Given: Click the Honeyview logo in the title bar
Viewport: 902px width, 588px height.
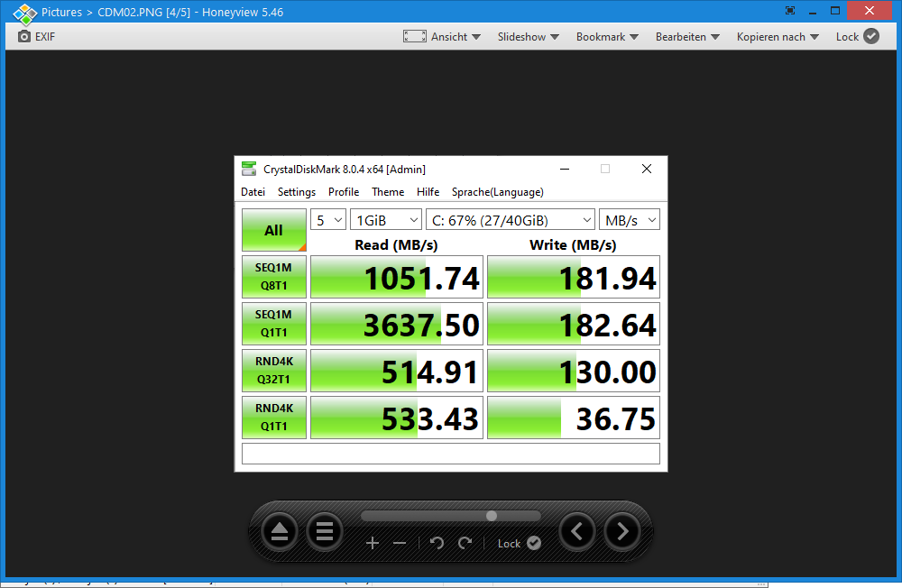Looking at the screenshot, I should point(24,13).
